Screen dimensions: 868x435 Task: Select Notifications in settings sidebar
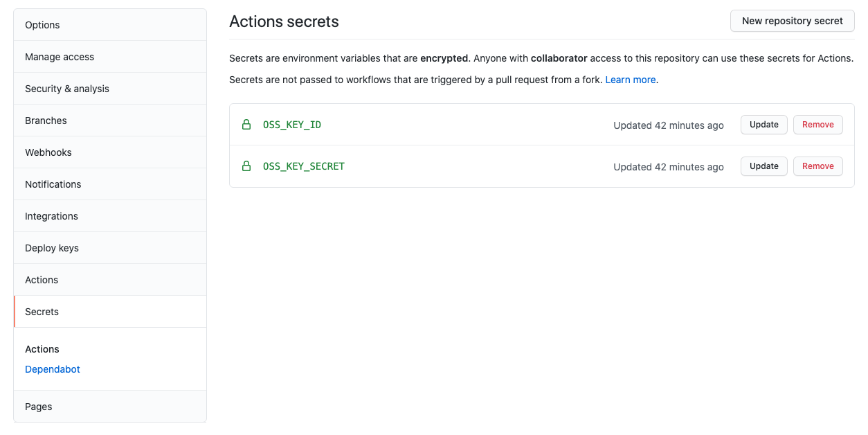53,184
